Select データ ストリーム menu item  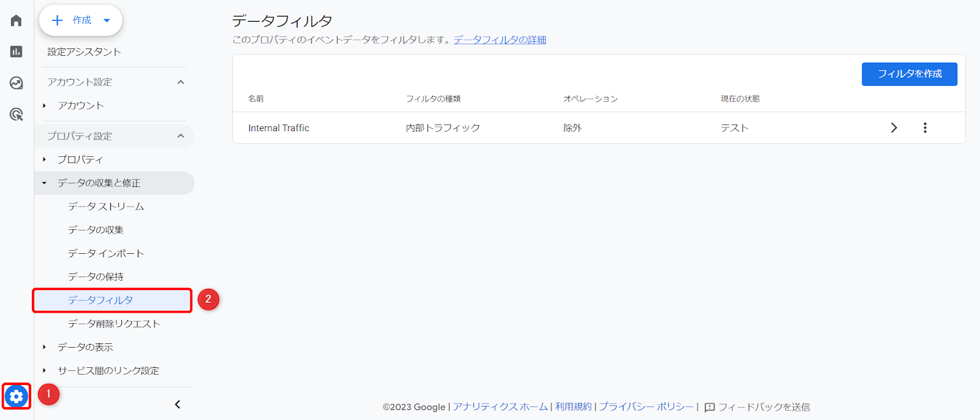(106, 207)
